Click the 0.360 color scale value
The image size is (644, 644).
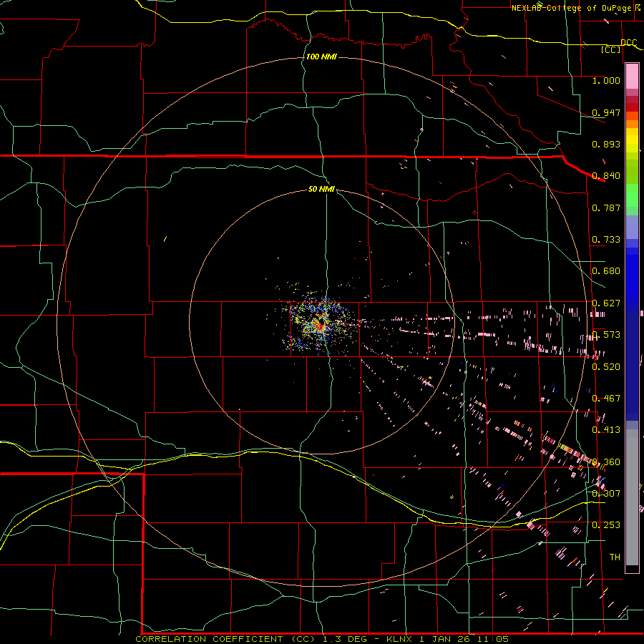(606, 462)
